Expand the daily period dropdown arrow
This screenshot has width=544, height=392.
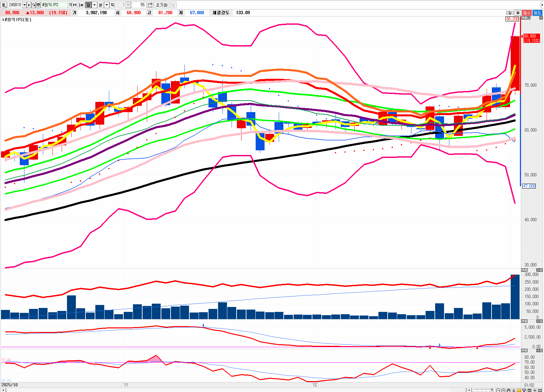pyautogui.click(x=94, y=5)
